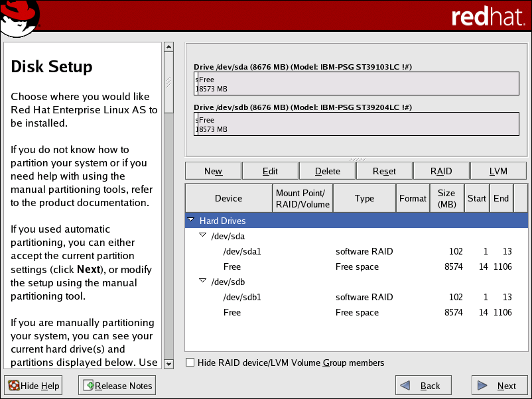This screenshot has width=532, height=399.
Task: Select the Free space under /dev/sdb
Action: pyautogui.click(x=232, y=312)
